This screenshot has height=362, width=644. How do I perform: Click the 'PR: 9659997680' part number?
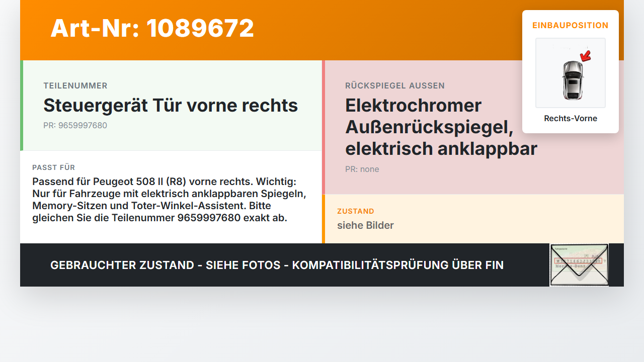[75, 125]
